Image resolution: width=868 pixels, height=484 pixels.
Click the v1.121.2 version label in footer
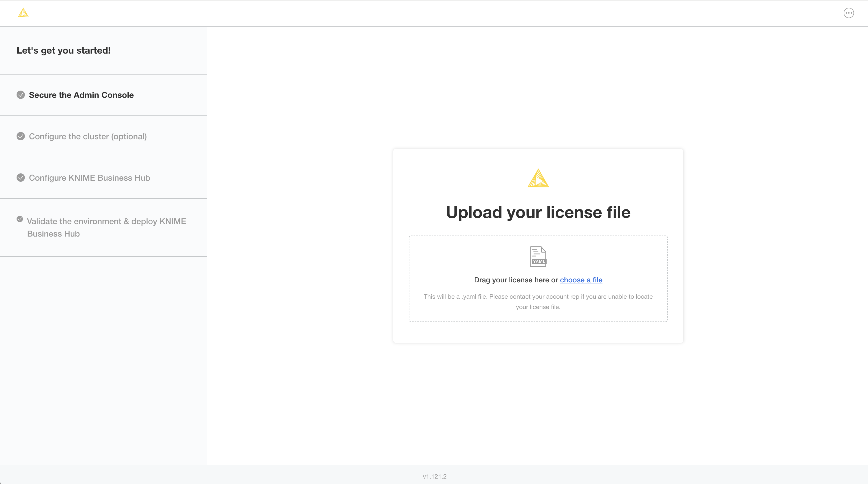434,476
